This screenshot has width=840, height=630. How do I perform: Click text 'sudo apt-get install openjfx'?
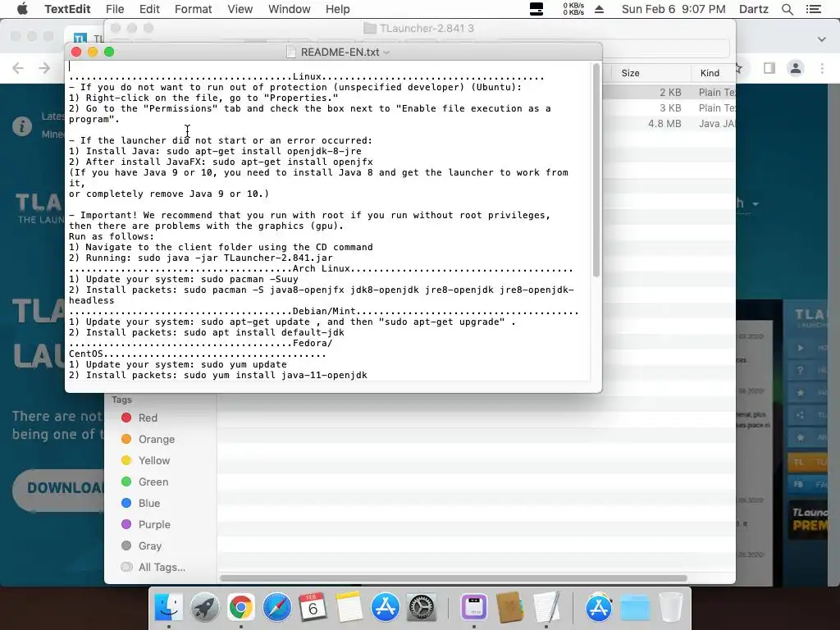tap(293, 162)
